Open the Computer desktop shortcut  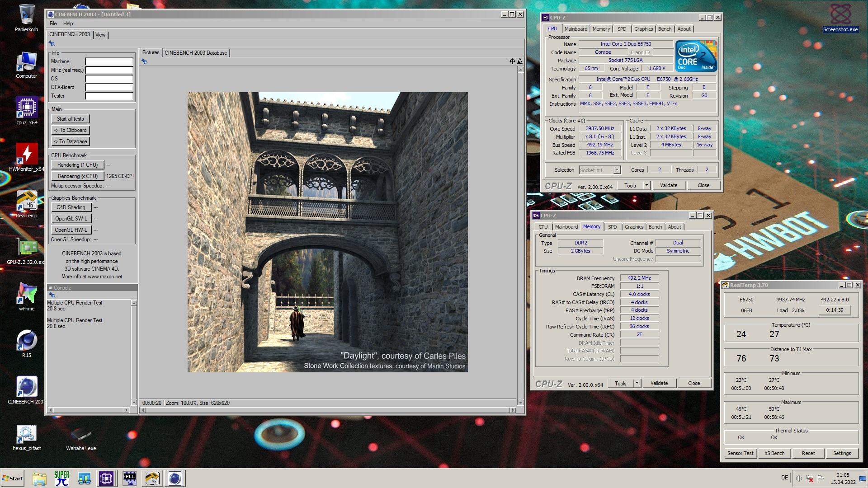click(26, 65)
